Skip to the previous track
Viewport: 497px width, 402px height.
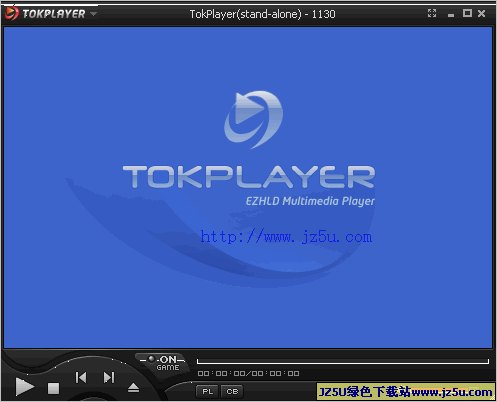81,377
